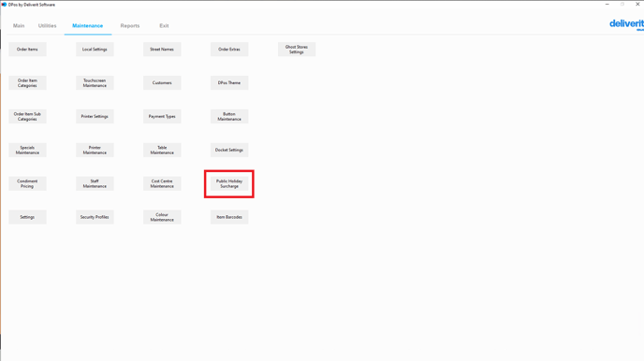Open Ghost Stores Settings
This screenshot has width=644, height=361.
[297, 50]
